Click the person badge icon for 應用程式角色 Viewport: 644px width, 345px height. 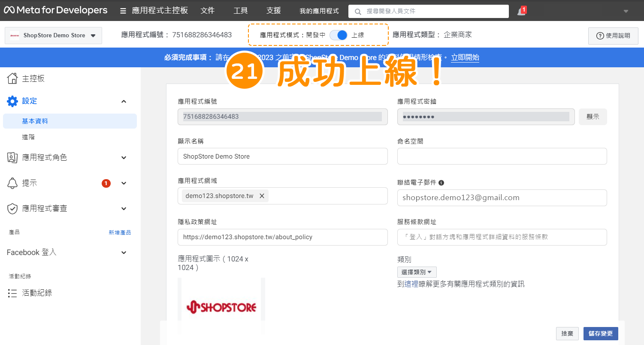12,158
